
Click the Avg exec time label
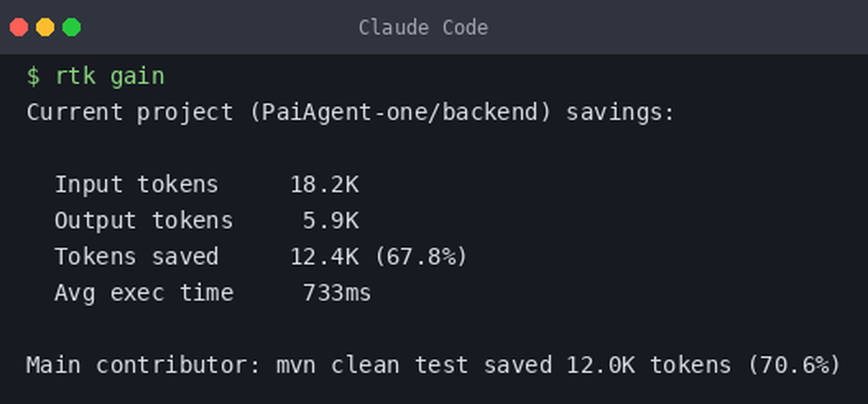(144, 292)
